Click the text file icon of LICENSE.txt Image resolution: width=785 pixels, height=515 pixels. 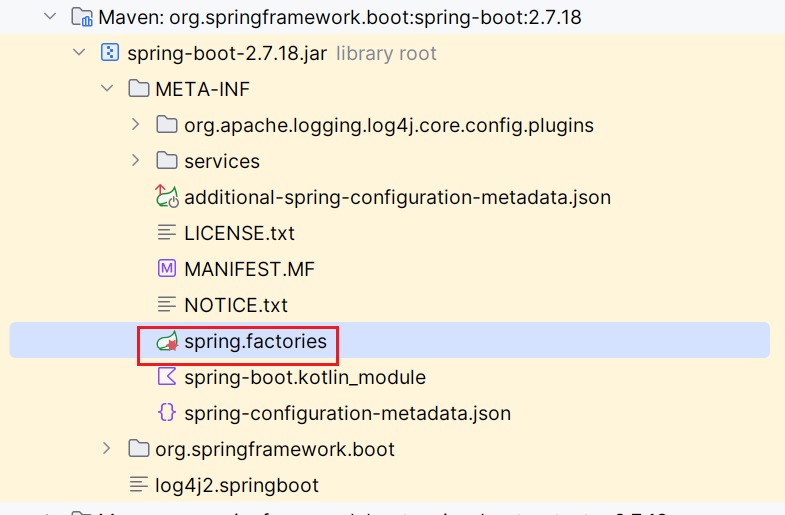[x=167, y=233]
